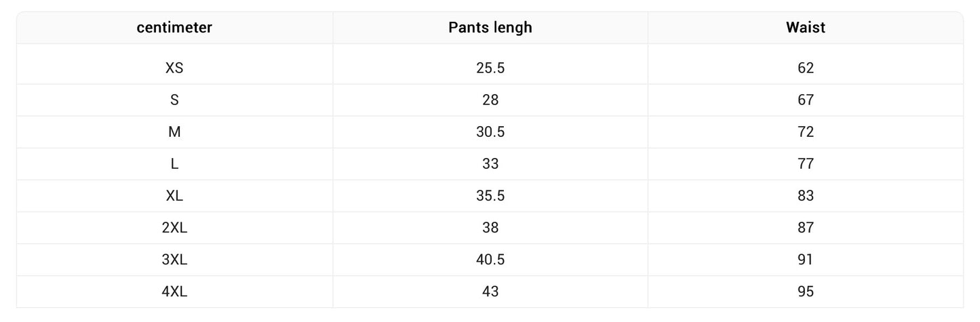The image size is (980, 322).
Task: Select the 2XL size row label
Action: (174, 228)
